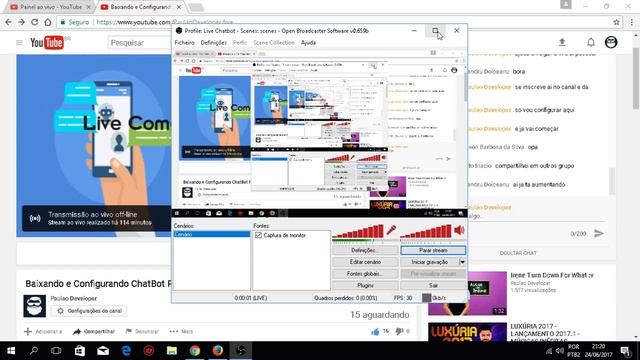Switch to Chrome on the taskbar
This screenshot has height=360, width=640.
tap(195, 351)
